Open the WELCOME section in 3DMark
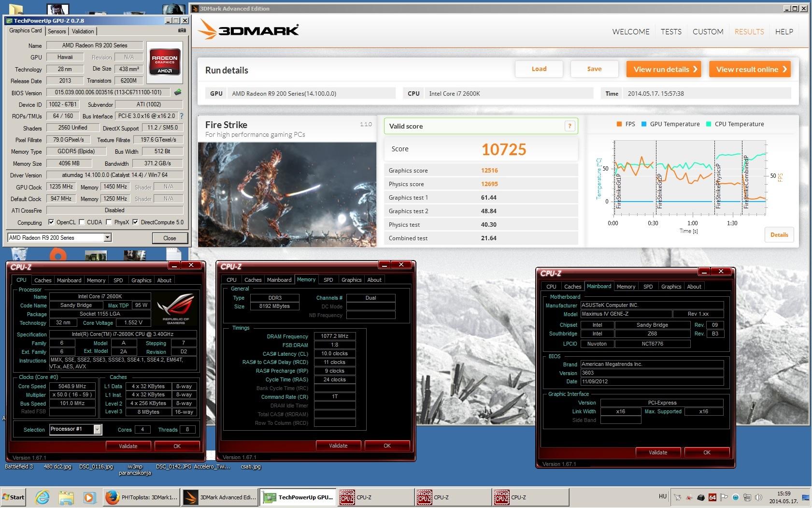The height and width of the screenshot is (508, 812). coord(630,31)
